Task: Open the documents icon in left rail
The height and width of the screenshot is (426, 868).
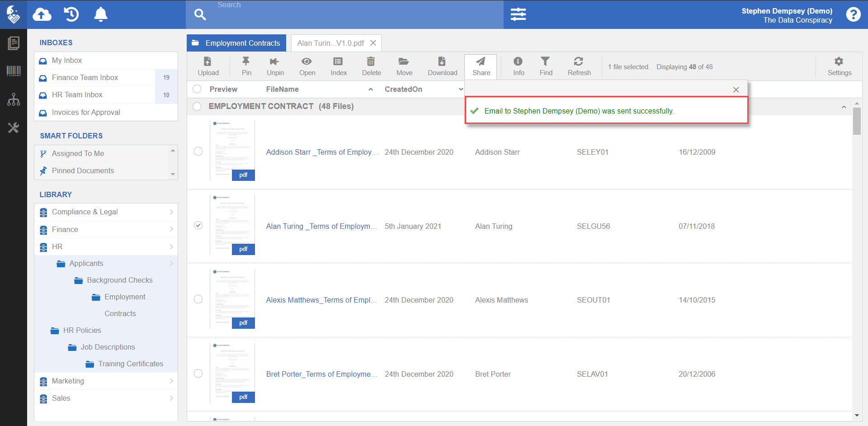Action: [x=14, y=43]
